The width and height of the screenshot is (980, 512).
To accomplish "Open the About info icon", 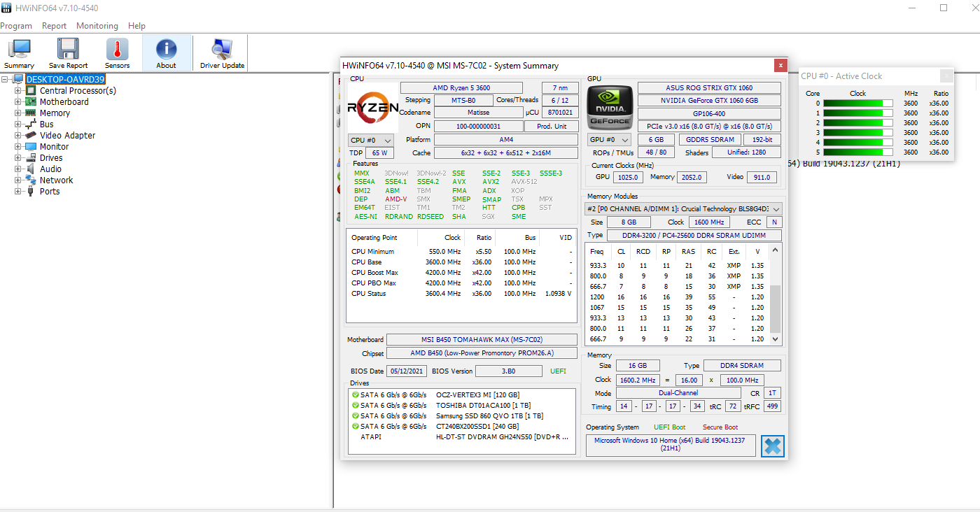I will point(166,49).
